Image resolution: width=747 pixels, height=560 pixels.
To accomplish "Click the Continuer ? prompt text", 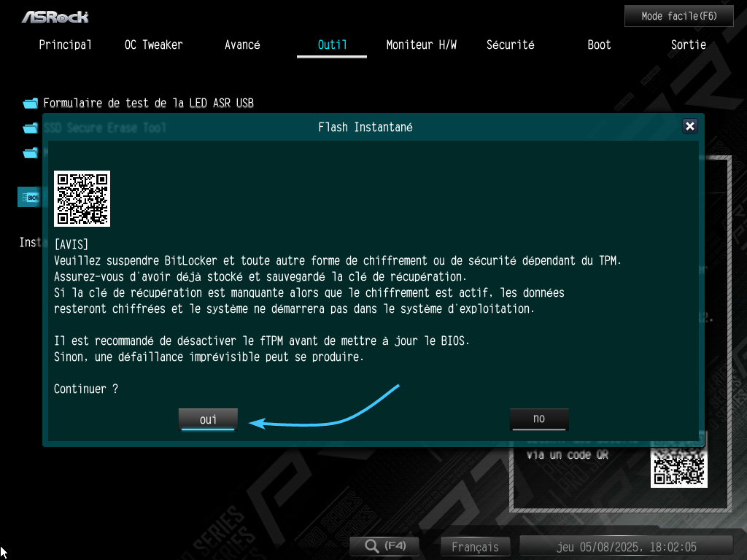I will coord(86,389).
